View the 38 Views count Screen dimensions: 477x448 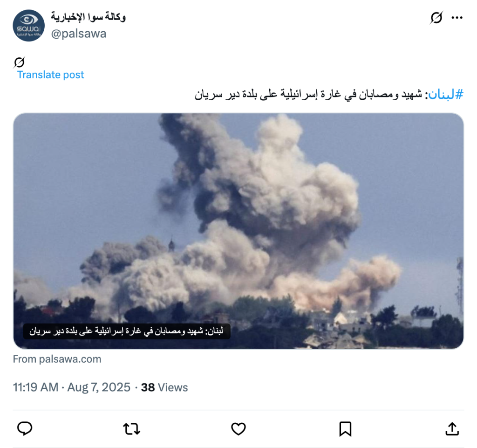[164, 387]
